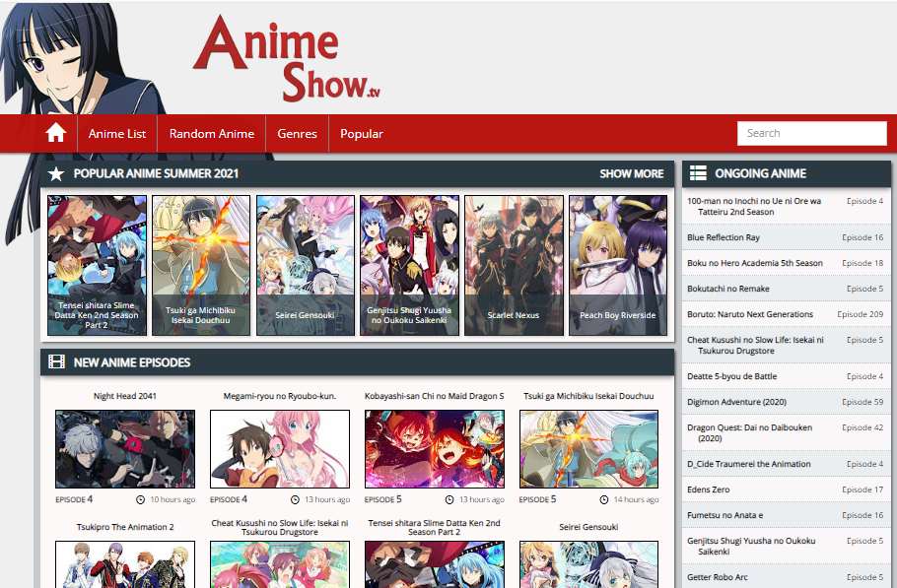Click the list icon beside Ongoing Anime

[x=698, y=172]
